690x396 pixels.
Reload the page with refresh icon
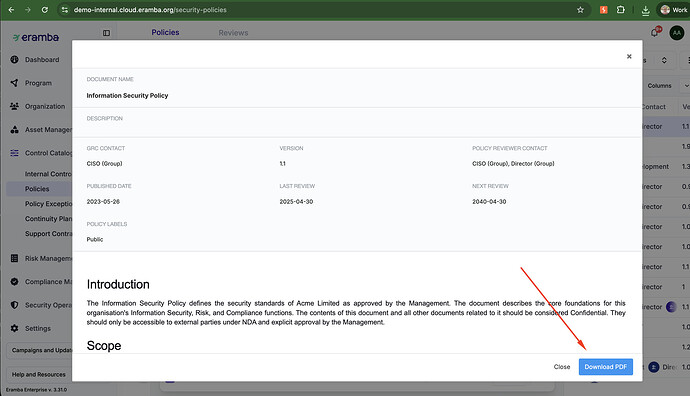(45, 10)
